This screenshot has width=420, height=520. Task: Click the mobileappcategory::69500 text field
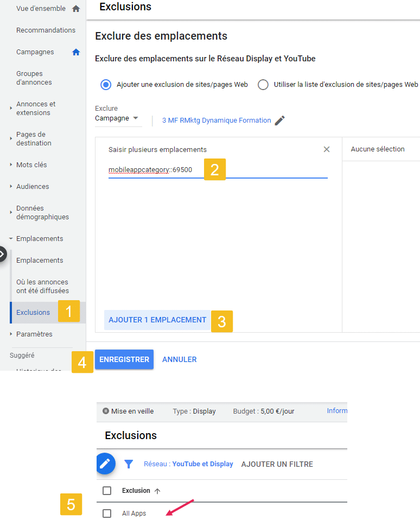(218, 170)
